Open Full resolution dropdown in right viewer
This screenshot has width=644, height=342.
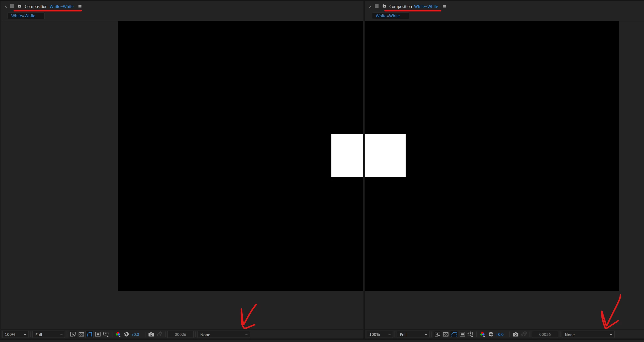[x=413, y=334]
